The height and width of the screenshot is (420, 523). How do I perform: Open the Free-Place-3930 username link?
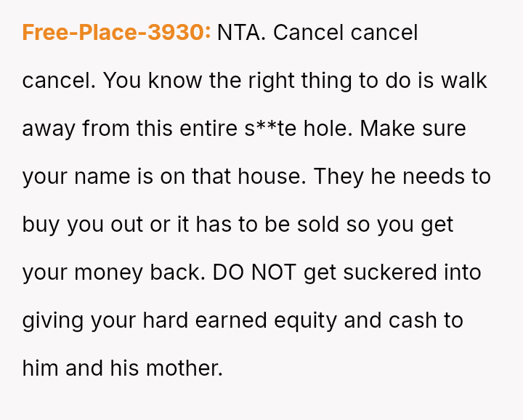(116, 33)
